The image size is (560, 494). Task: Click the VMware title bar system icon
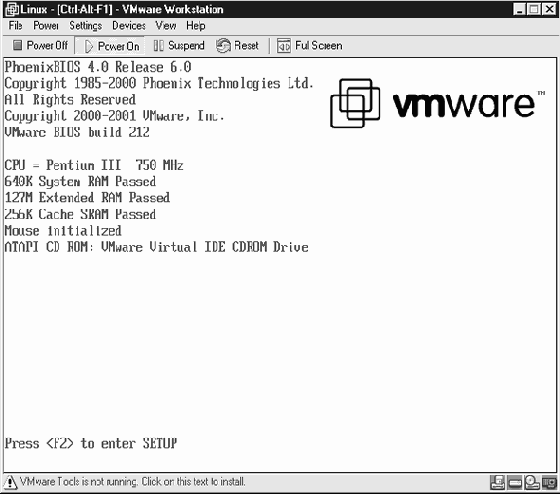(11, 9)
